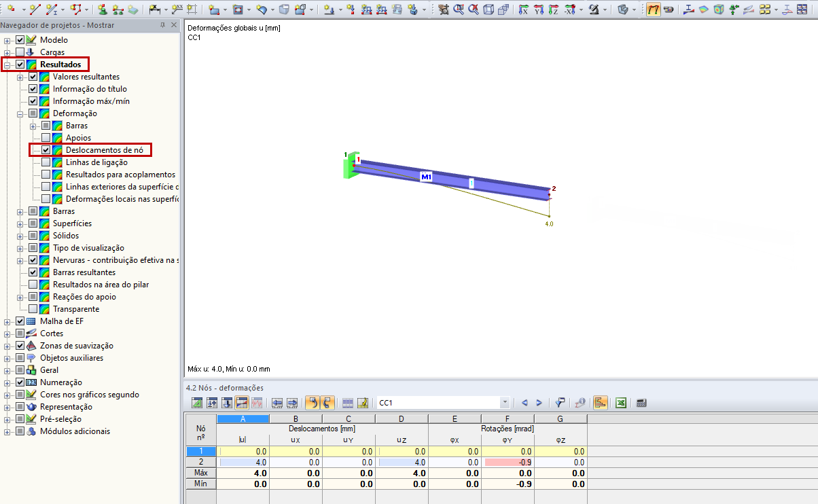818x504 pixels.
Task: Enable Linhas de ligação checkbox
Action: pos(46,162)
